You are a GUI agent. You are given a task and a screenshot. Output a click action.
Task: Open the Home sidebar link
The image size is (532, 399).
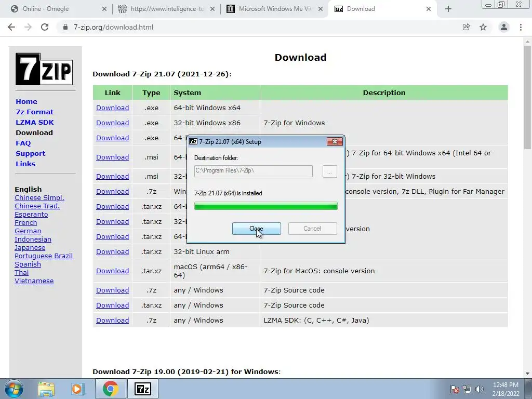(26, 101)
